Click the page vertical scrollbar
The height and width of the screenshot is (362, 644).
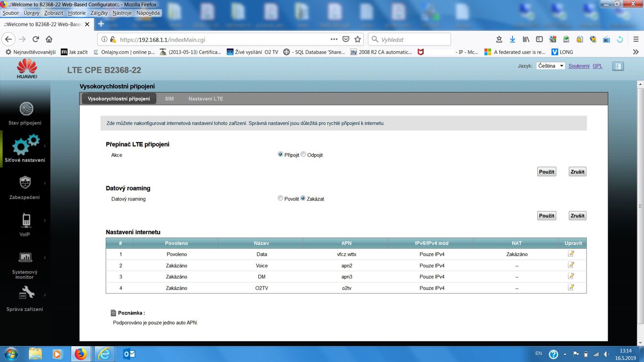click(x=640, y=206)
